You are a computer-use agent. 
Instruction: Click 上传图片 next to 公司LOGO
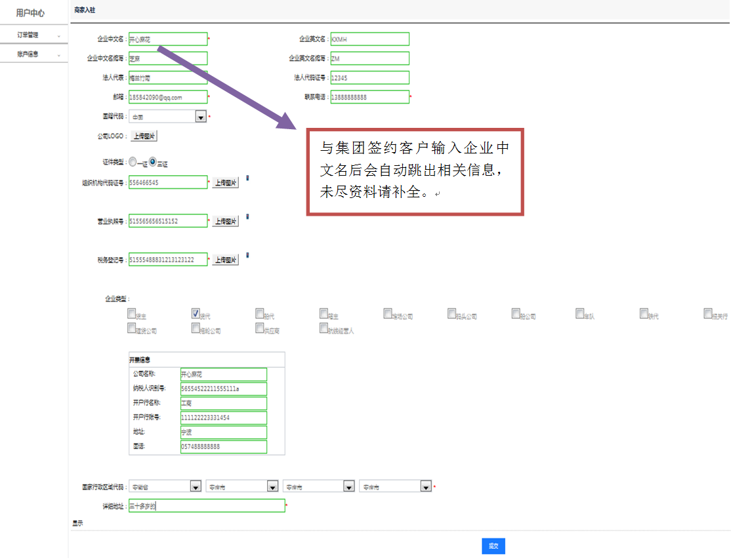pyautogui.click(x=144, y=136)
